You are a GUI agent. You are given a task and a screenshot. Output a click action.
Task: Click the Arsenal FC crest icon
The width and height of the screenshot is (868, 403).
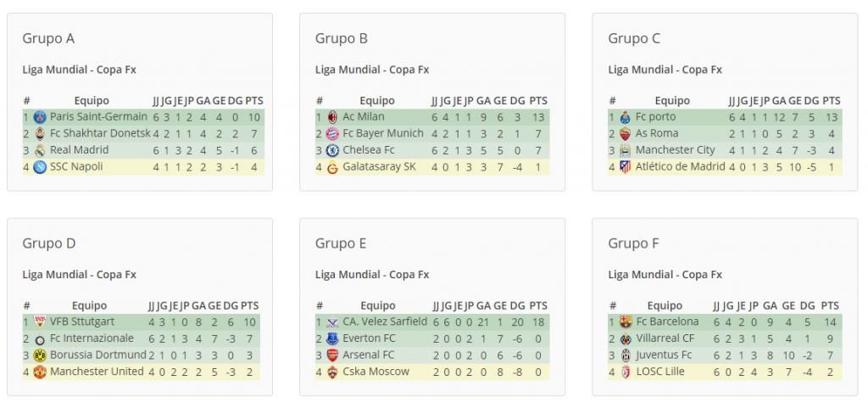pyautogui.click(x=332, y=355)
